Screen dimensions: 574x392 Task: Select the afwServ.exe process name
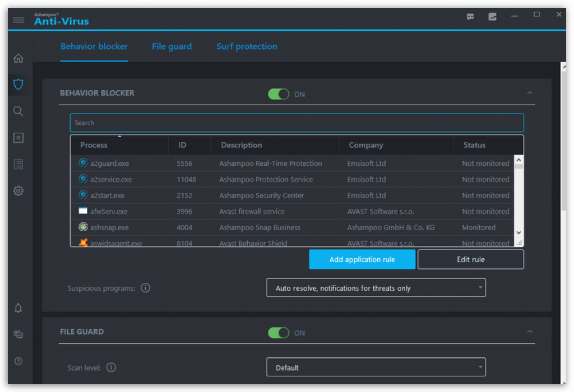click(109, 211)
